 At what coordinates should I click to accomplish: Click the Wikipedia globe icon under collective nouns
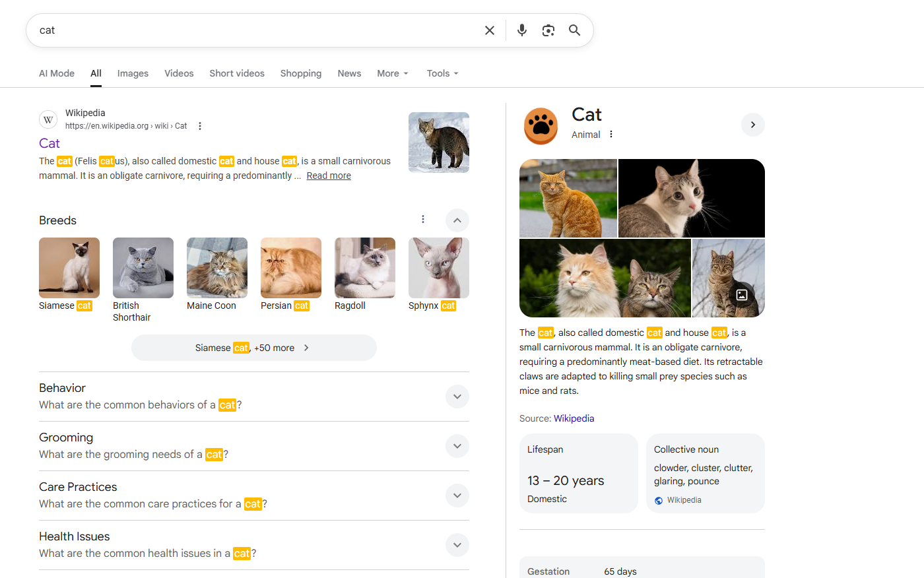(658, 500)
